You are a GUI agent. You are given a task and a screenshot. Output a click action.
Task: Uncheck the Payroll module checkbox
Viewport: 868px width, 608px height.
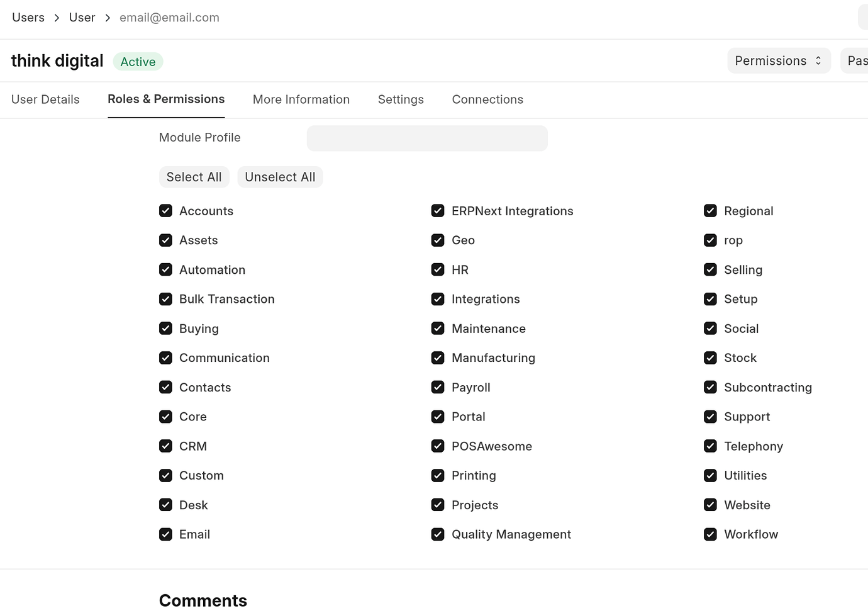coord(438,387)
